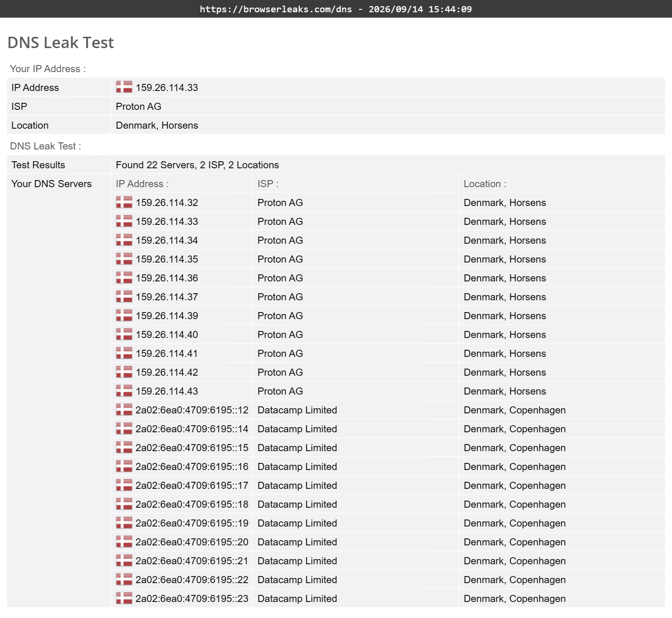The height and width of the screenshot is (618, 672).
Task: Click the 'Location :' column header
Action: (485, 184)
